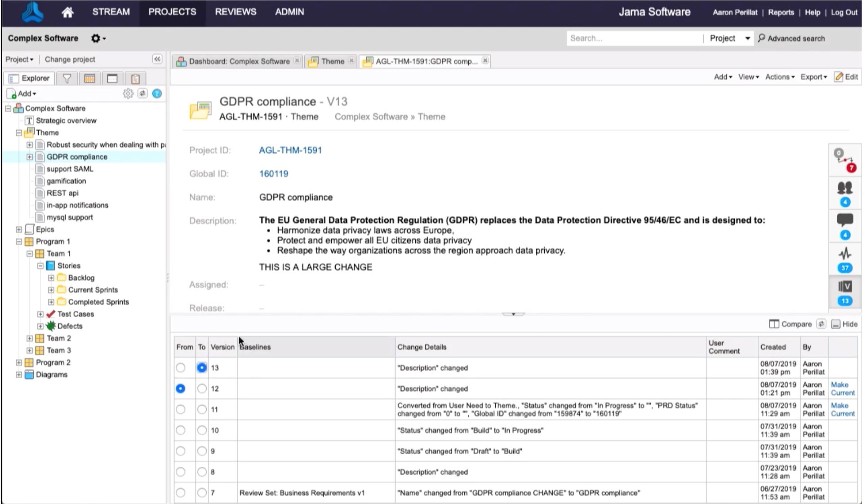
Task: Click the blue help icon in explorer
Action: coord(157,93)
